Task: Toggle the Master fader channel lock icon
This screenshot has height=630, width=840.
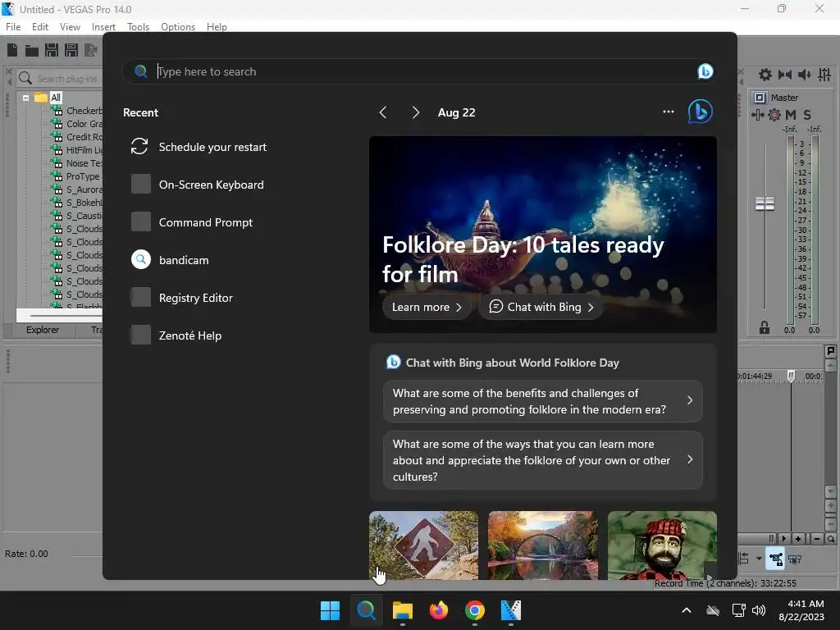Action: pyautogui.click(x=765, y=328)
